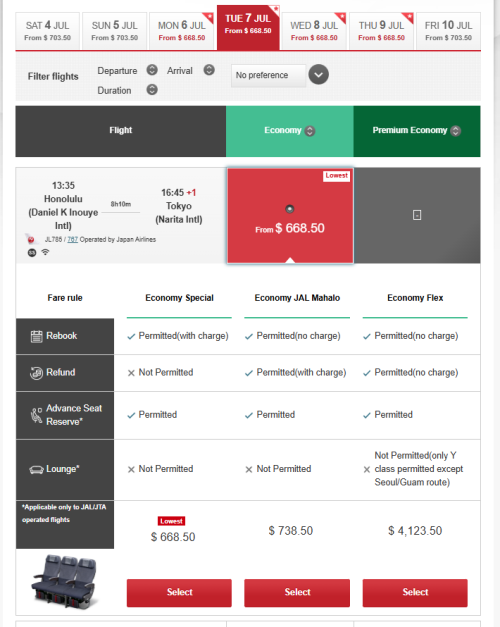500x627 pixels.
Task: Click the No preference selection field
Action: point(268,75)
